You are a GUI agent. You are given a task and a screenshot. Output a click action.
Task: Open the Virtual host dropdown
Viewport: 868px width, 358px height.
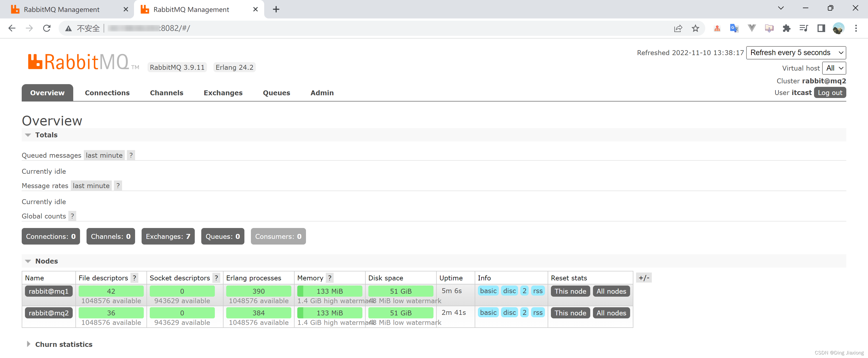coord(834,68)
